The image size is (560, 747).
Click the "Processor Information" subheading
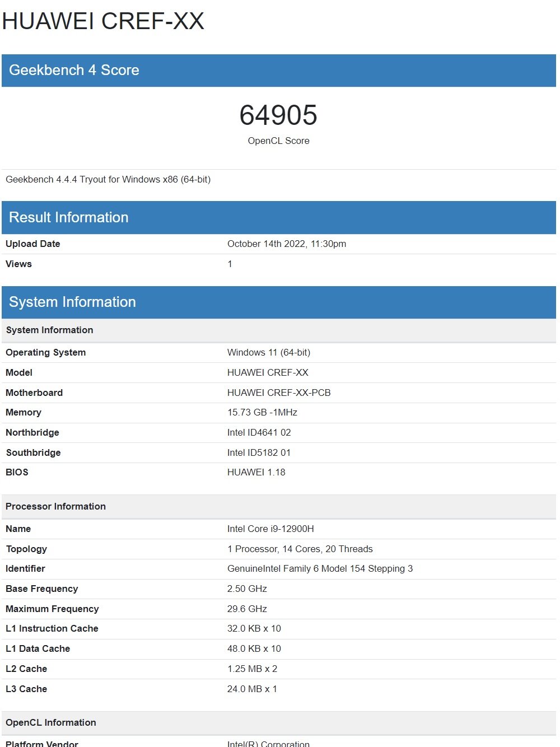click(279, 507)
